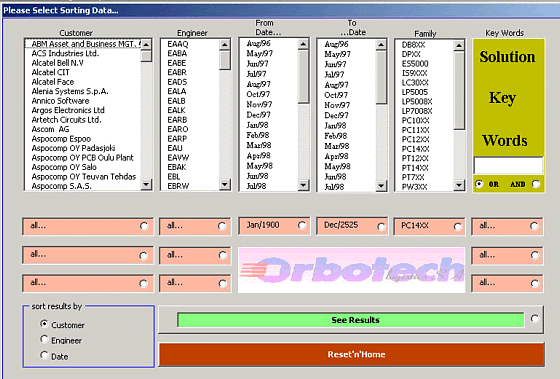This screenshot has height=379, width=560.
Task: Select customer Aspocomp S.A.S.
Action: [61, 186]
